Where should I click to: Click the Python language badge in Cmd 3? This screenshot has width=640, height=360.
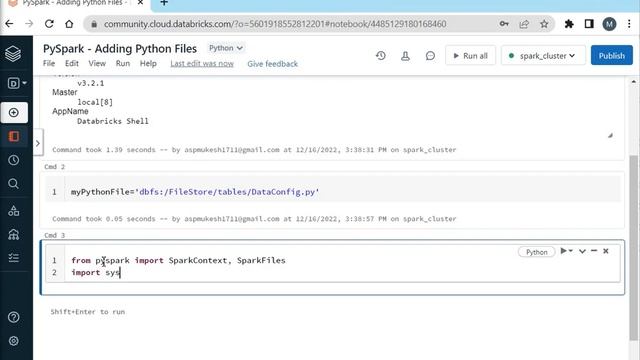pos(536,252)
